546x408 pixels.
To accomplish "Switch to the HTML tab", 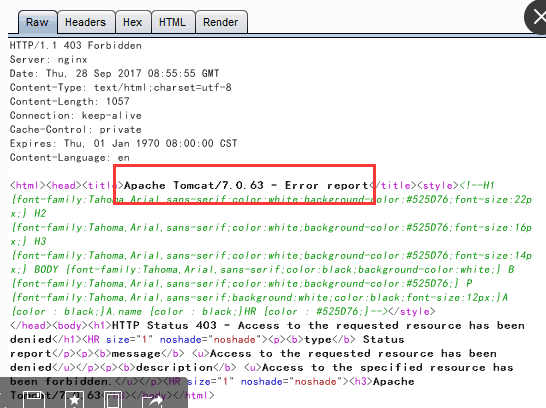I will pos(173,22).
